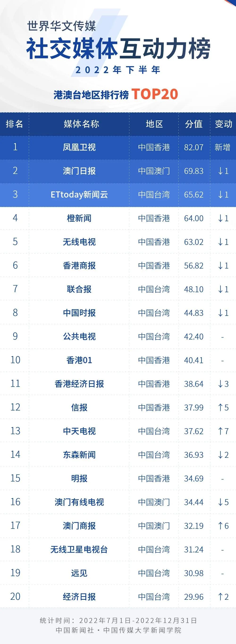Click the up arrow in 澳门商报 row
Image resolution: width=236 pixels, height=644 pixels.
(220, 526)
